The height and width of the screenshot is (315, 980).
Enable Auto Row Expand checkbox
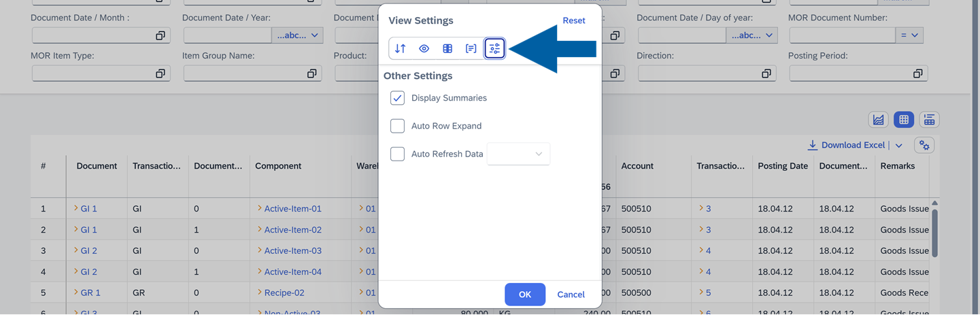(x=397, y=126)
